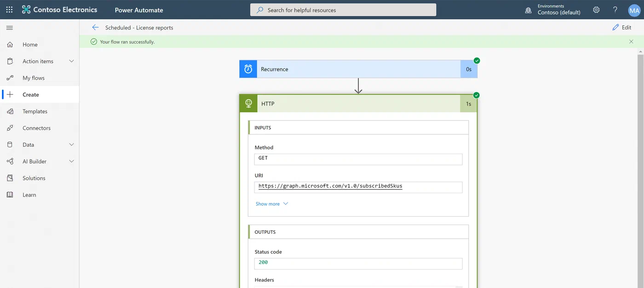Collapse the navigation hamburger menu
This screenshot has width=644, height=288.
coord(9,28)
